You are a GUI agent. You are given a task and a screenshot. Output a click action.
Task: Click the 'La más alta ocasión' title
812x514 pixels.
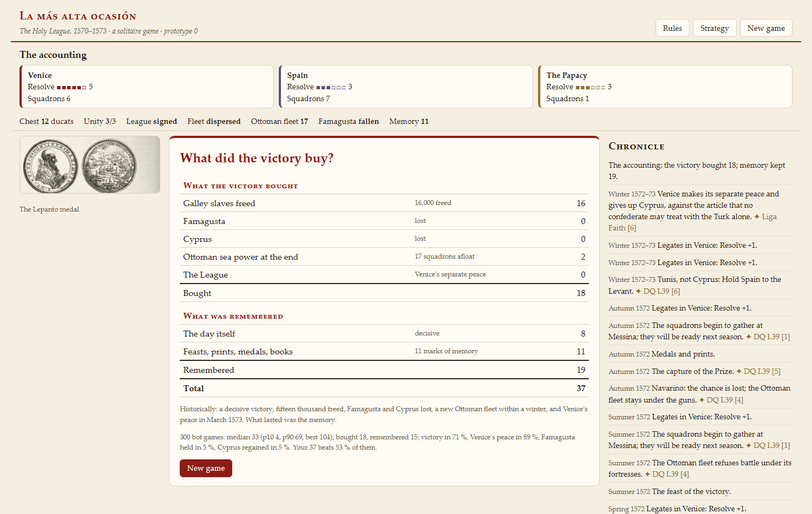pos(78,16)
